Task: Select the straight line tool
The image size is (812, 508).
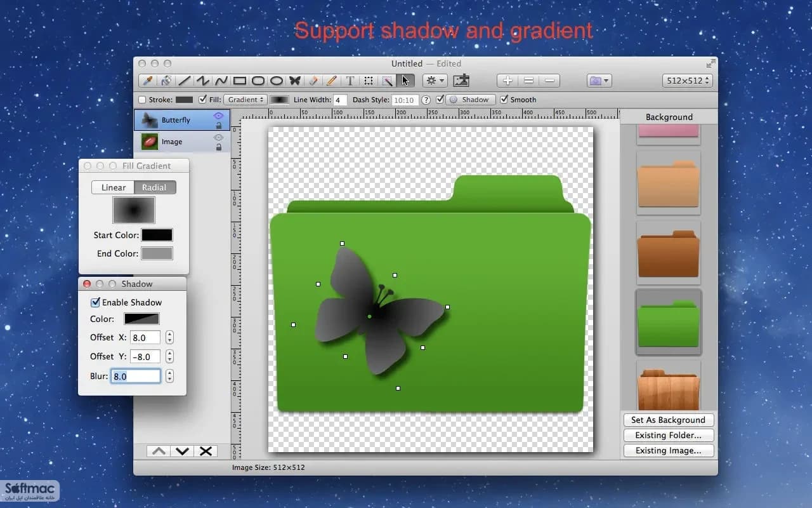Action: (185, 81)
